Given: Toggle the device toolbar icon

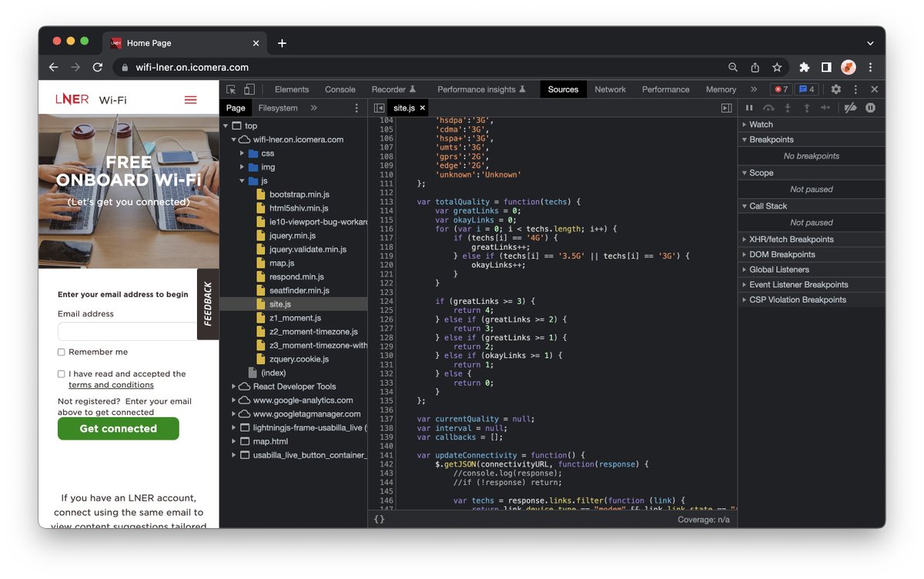Looking at the screenshot, I should (x=249, y=89).
